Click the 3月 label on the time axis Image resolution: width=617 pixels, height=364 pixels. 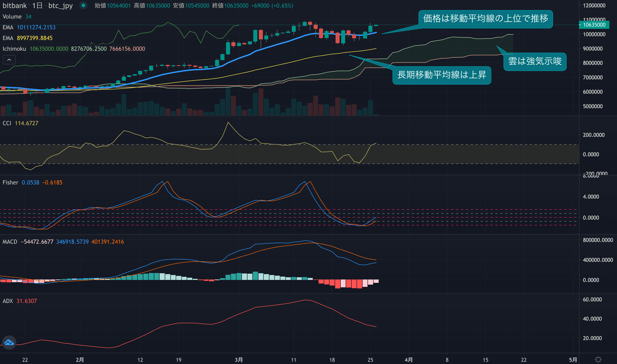coord(239,360)
